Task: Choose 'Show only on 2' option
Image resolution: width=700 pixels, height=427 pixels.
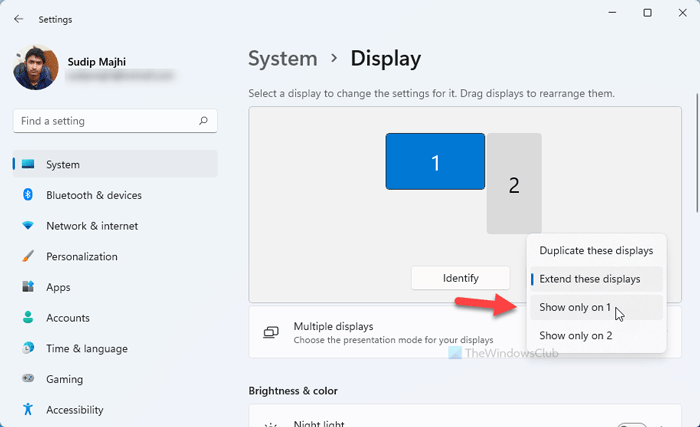Action: (575, 335)
